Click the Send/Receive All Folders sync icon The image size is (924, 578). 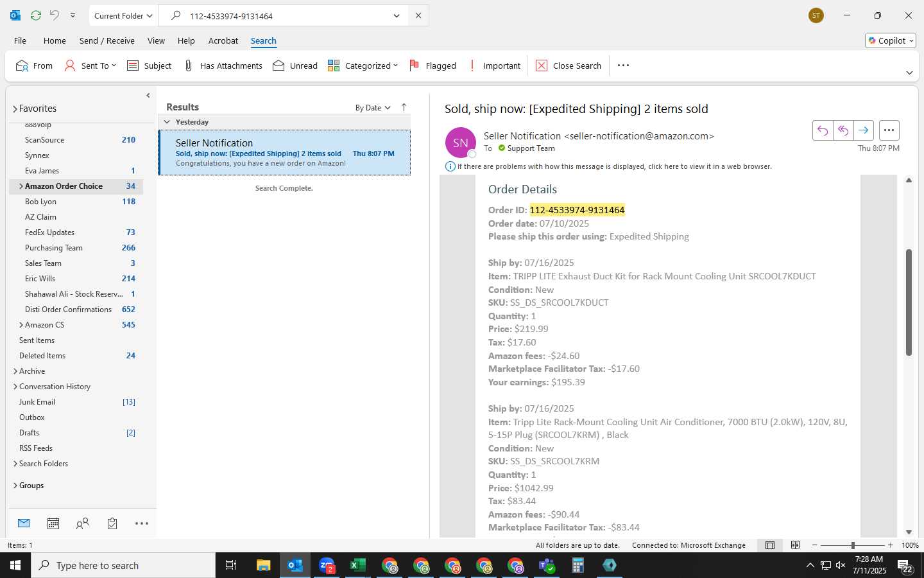click(36, 15)
